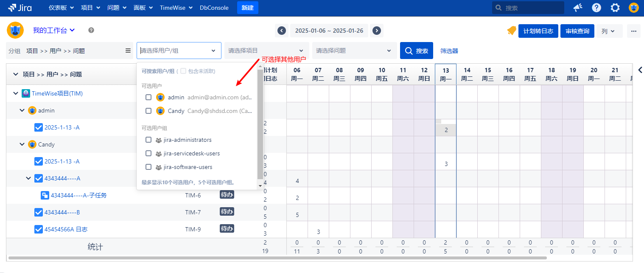The height and width of the screenshot is (273, 644).
Task: Check the Candy user checkbox
Action: (x=148, y=111)
